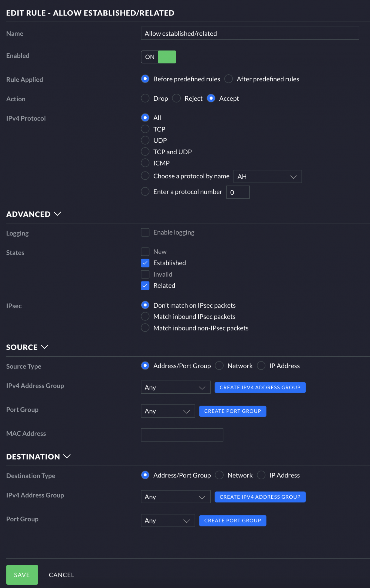This screenshot has height=588, width=370.
Task: Enable logging checkbox
Action: 145,232
